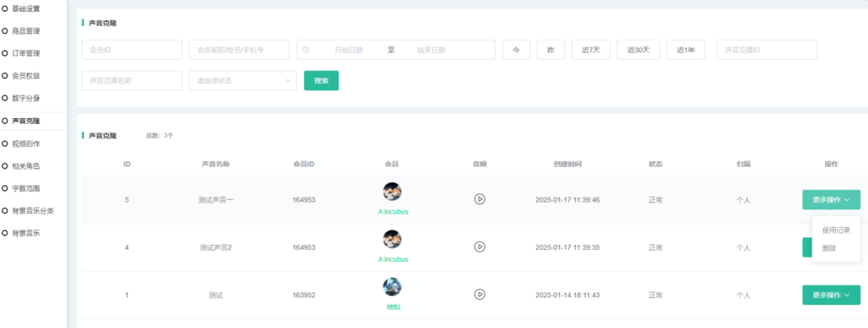This screenshot has width=868, height=328.
Task: Select 使用记录 from the dropdown menu
Action: coord(835,230)
